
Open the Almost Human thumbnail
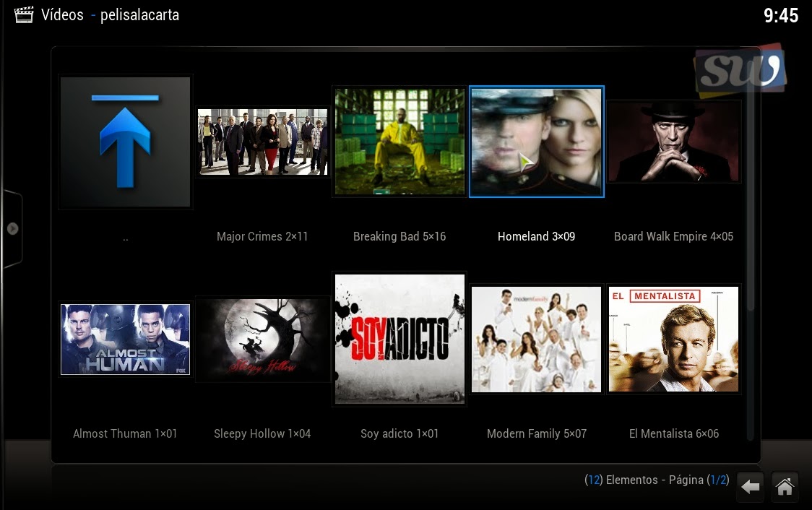click(125, 339)
